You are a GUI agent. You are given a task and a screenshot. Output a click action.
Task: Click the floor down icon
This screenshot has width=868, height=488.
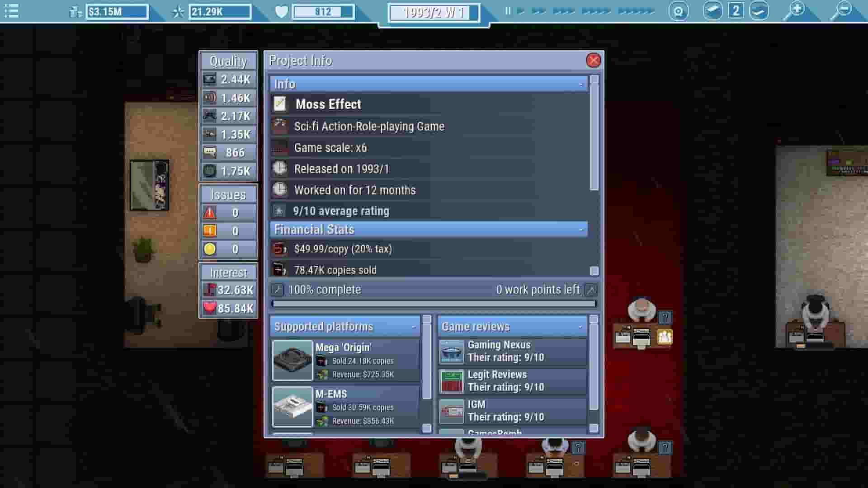(759, 11)
